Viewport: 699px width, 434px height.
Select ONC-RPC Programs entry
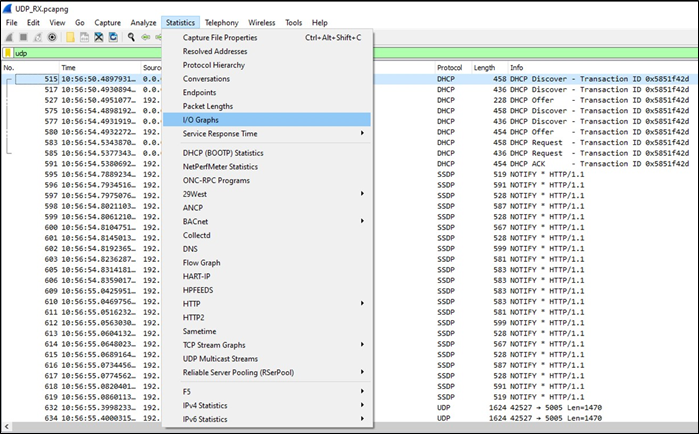click(x=267, y=180)
